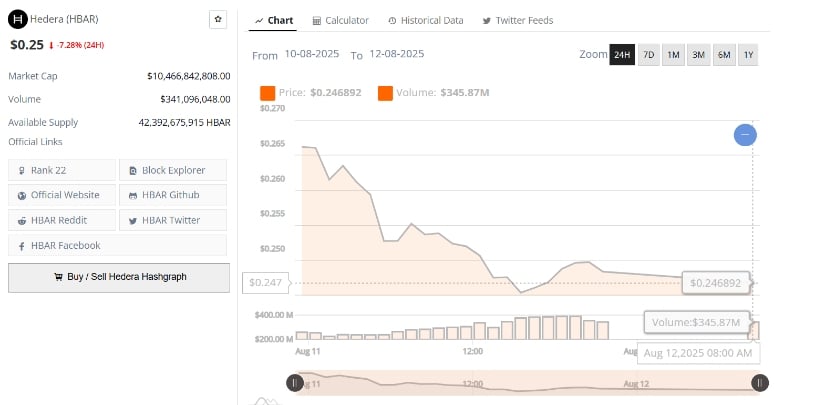The width and height of the screenshot is (825, 405).
Task: Open the Block Explorer link
Action: pyautogui.click(x=173, y=170)
